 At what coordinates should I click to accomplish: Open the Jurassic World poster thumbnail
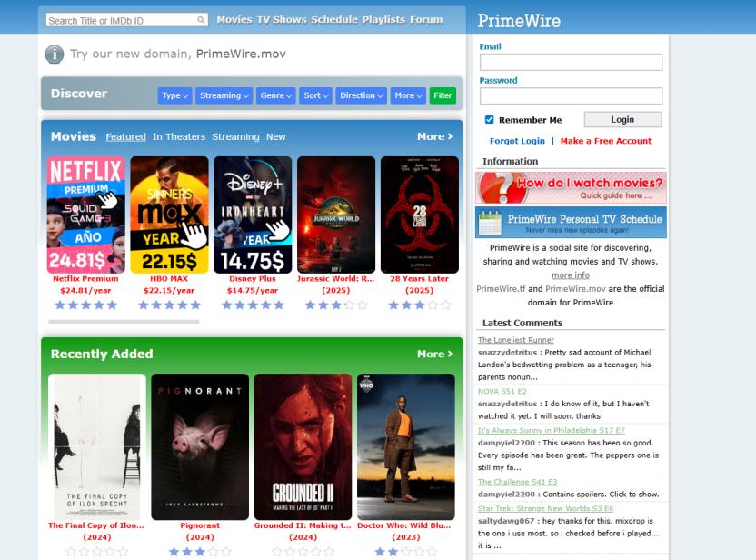point(336,215)
